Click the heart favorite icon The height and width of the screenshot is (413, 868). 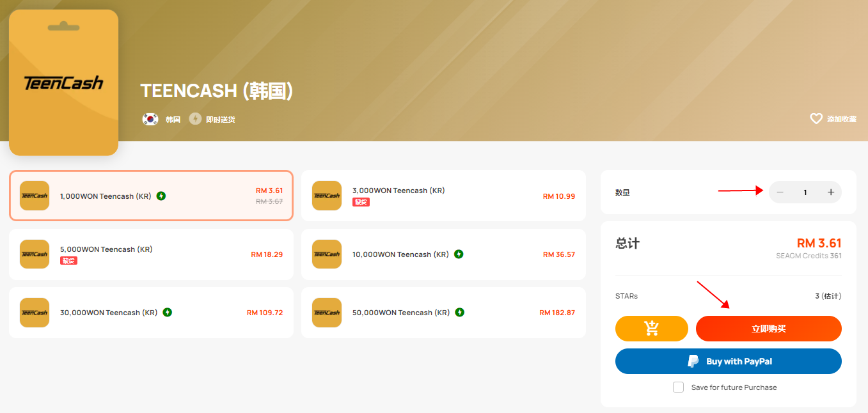pos(816,119)
